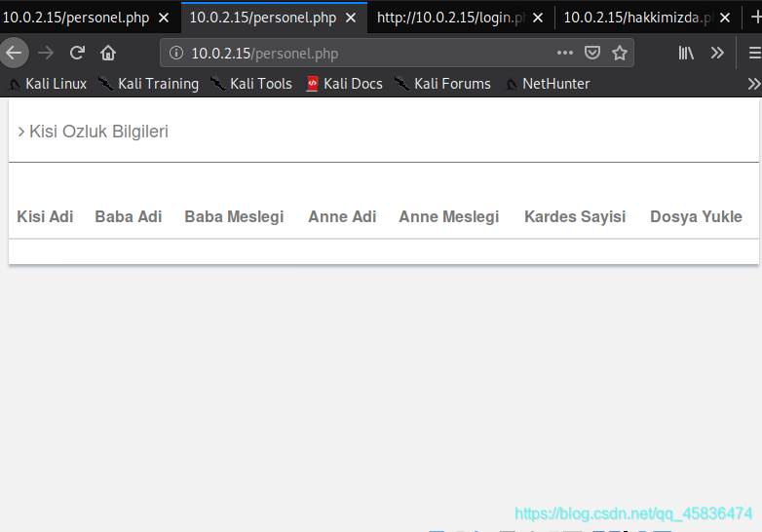Open Kali Forums bookmark

coord(442,84)
